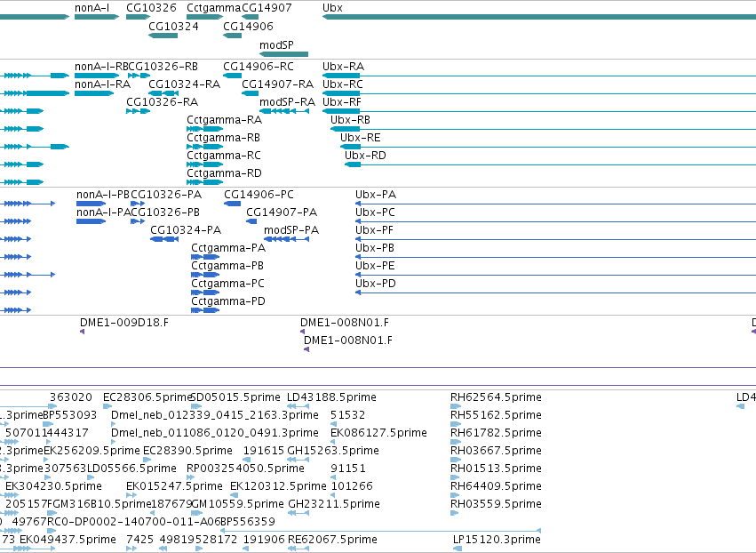The image size is (756, 553).
Task: Select the EC28390.5prime EST label
Action: (188, 451)
